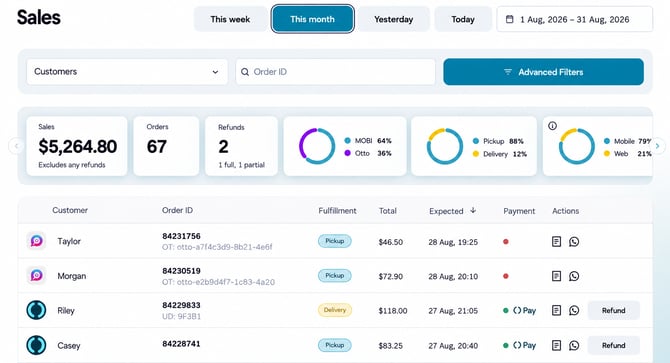
Task: Click red payment status dot for Morgan
Action: tap(506, 276)
